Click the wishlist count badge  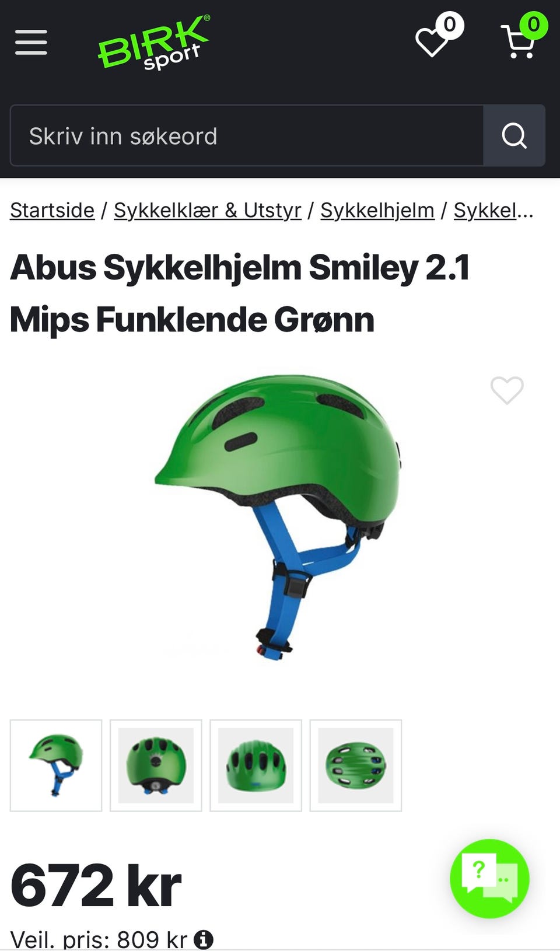click(450, 25)
